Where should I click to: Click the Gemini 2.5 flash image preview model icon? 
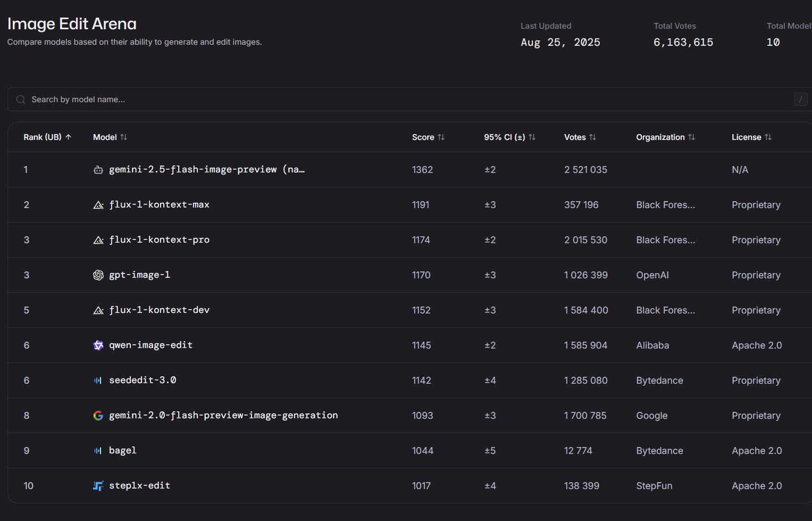point(98,170)
